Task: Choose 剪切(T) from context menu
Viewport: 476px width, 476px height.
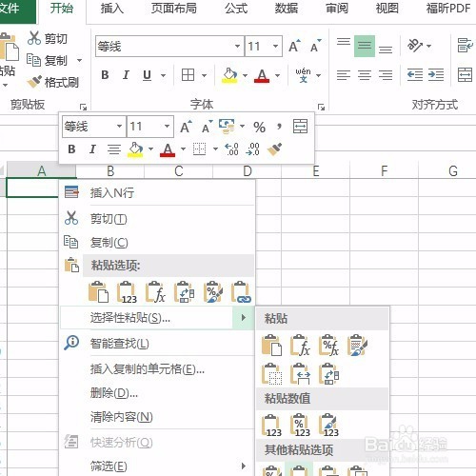Action: (x=157, y=219)
